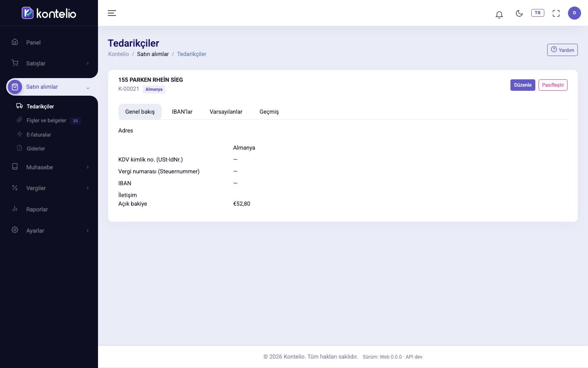Viewport: 588px width, 368px height.
Task: Open the Geçmiş tab
Action: coord(269,112)
